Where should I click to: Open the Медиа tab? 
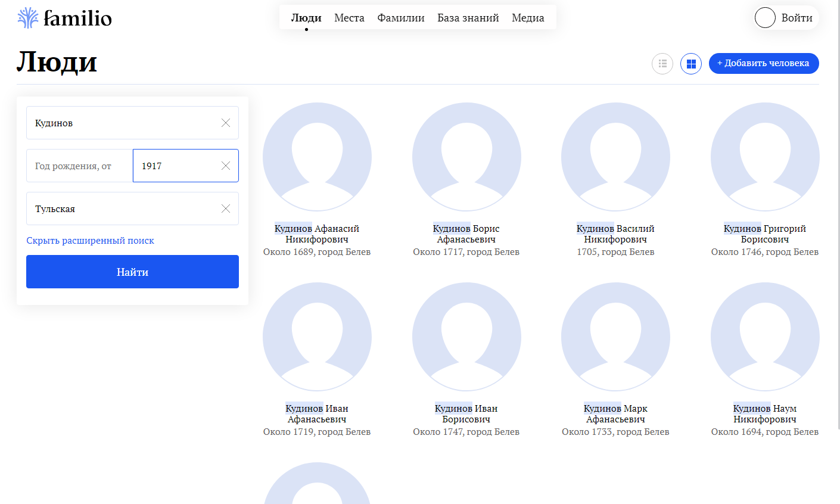[x=528, y=18]
